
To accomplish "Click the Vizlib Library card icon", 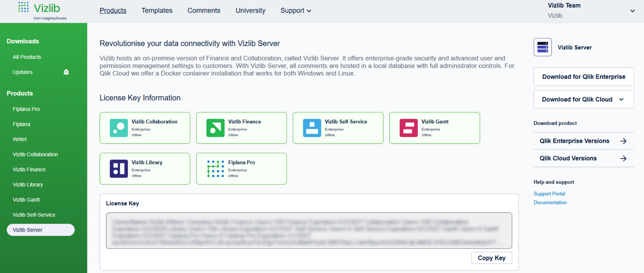I will point(119,168).
